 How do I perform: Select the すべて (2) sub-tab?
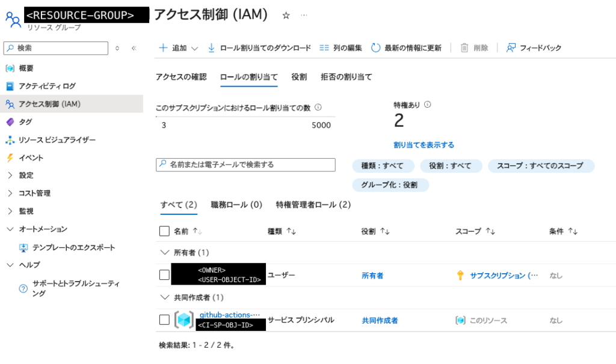(x=179, y=205)
